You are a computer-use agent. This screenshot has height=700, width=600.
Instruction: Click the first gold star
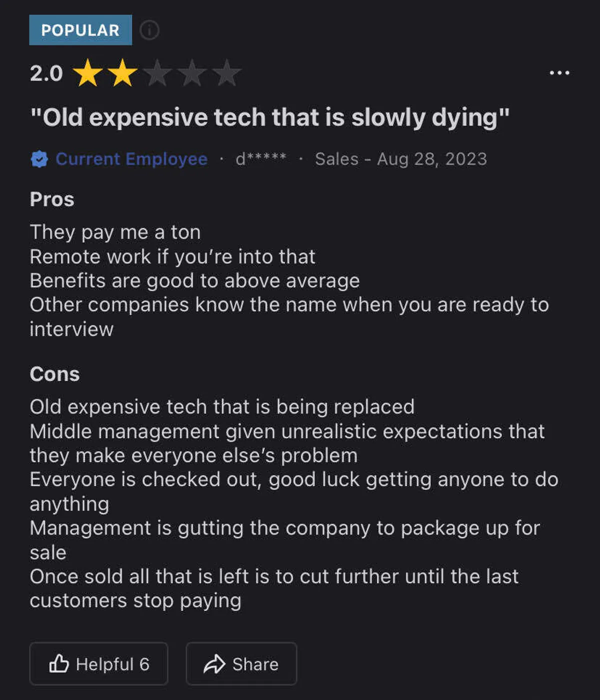click(88, 73)
